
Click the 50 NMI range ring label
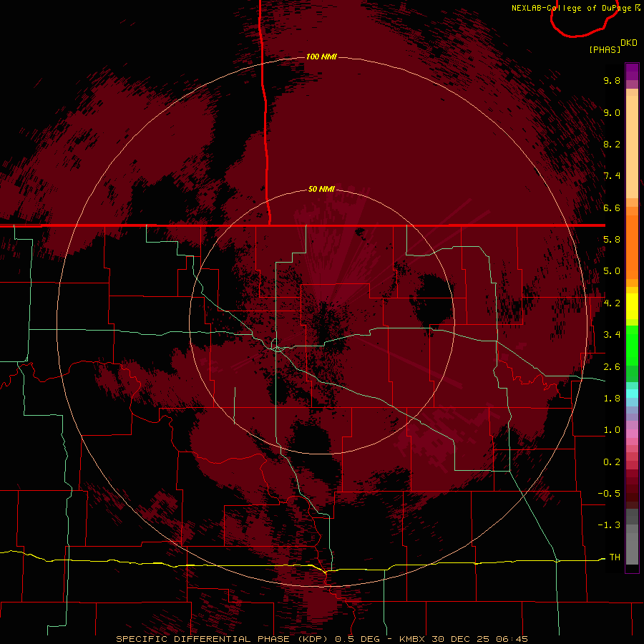[x=321, y=189]
